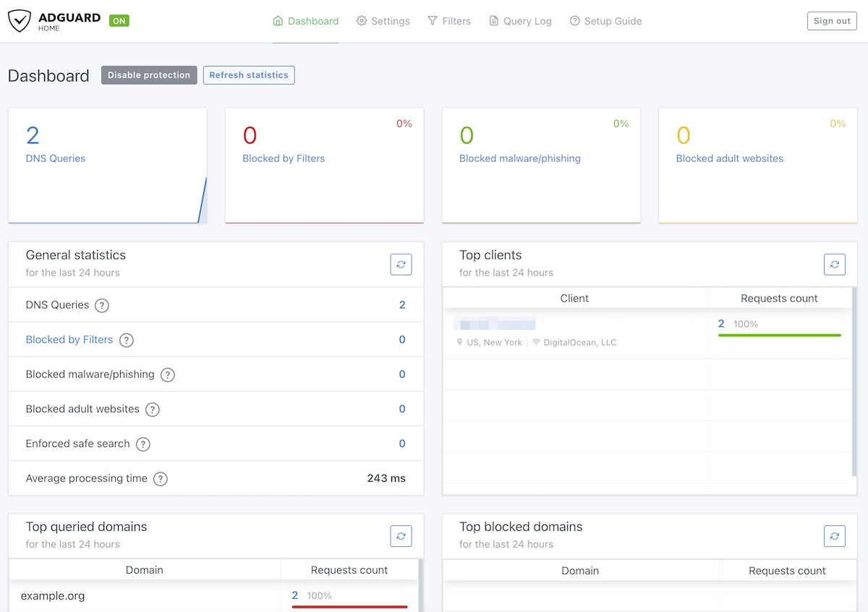Open the Settings menu

click(x=383, y=21)
